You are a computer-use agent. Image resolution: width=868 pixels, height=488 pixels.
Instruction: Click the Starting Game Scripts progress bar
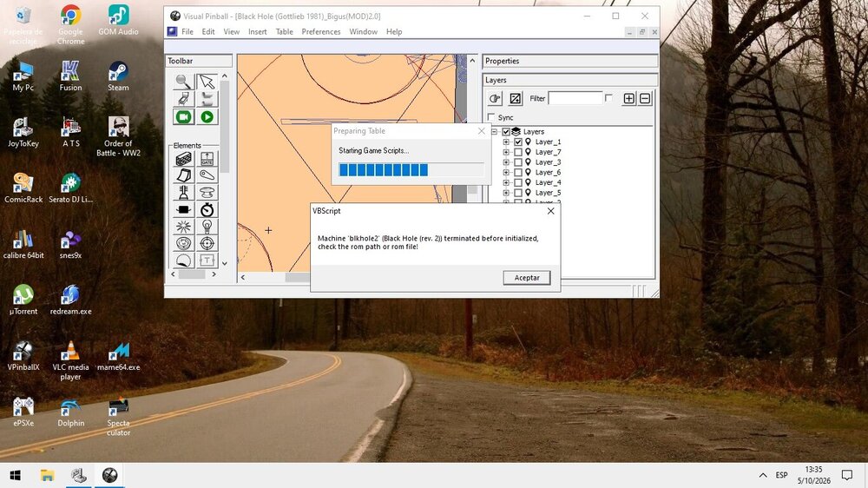(411, 170)
